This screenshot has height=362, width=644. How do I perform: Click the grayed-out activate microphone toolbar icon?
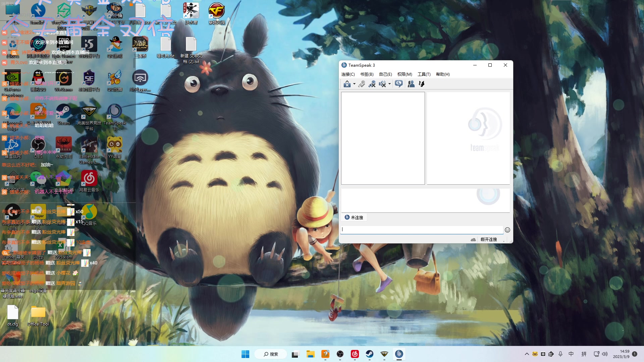362,84
